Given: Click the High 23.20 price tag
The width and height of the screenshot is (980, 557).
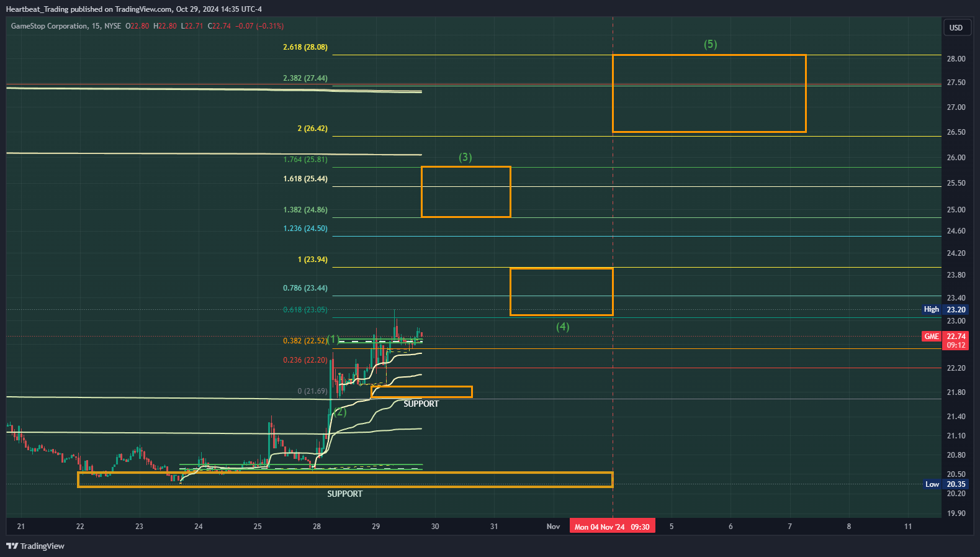Looking at the screenshot, I should pyautogui.click(x=945, y=309).
